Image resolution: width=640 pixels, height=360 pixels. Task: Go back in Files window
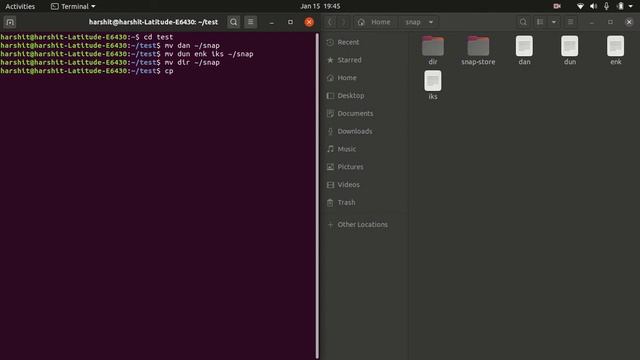click(x=331, y=22)
